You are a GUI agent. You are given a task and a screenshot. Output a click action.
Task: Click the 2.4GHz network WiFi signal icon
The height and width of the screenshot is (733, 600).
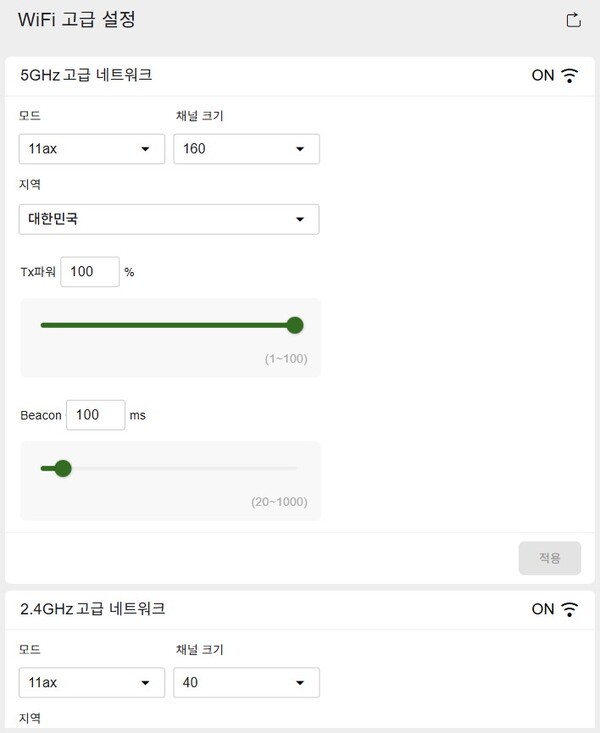point(570,609)
